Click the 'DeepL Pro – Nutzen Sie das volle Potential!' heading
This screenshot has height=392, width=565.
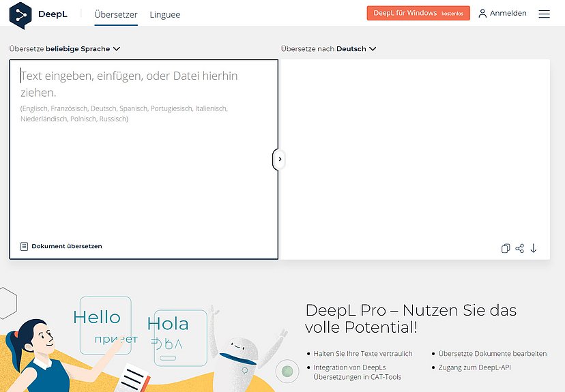pos(410,318)
